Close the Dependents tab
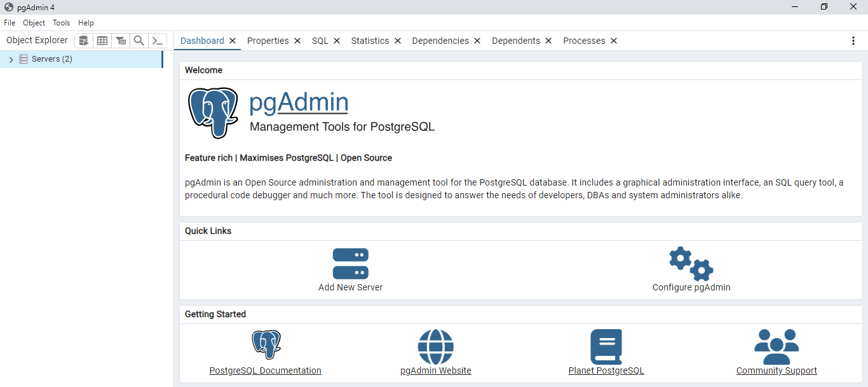Image resolution: width=868 pixels, height=387 pixels. [548, 41]
